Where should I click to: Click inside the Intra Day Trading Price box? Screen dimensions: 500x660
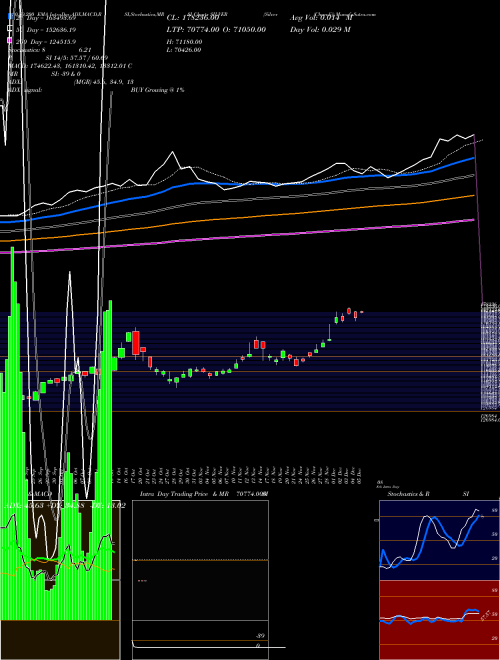(x=200, y=579)
